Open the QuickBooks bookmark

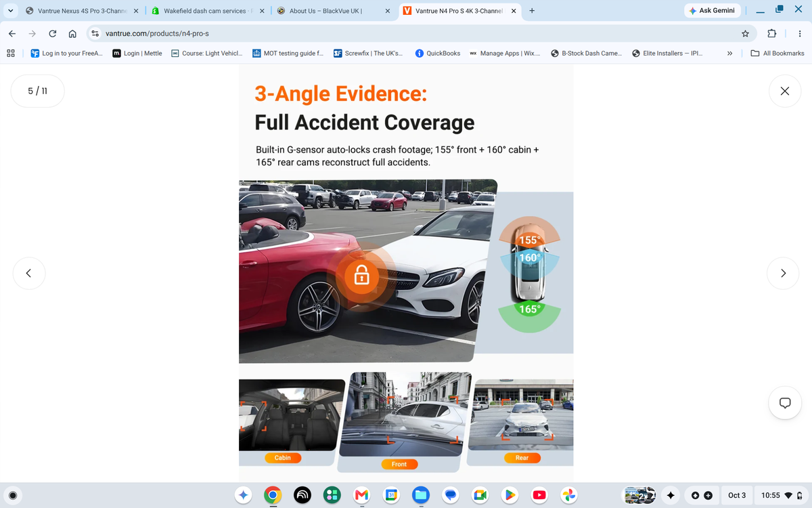coord(438,53)
